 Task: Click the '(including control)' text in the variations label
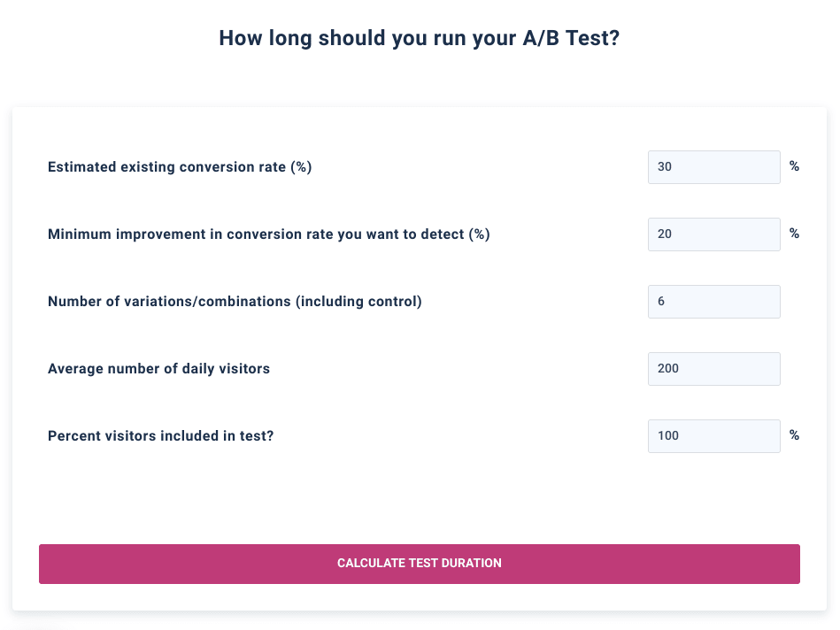pyautogui.click(x=359, y=302)
